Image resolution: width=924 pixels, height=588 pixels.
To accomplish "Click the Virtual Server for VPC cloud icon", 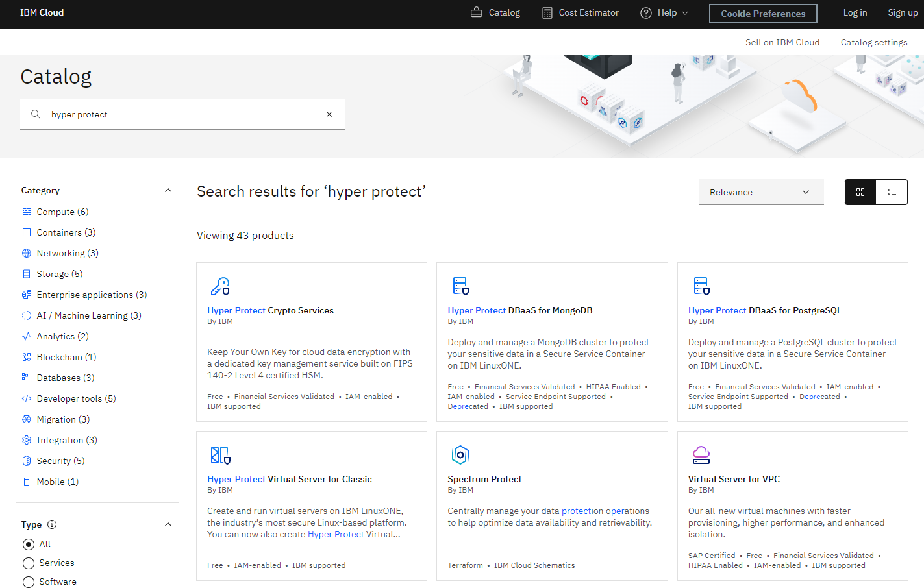I will pos(701,455).
